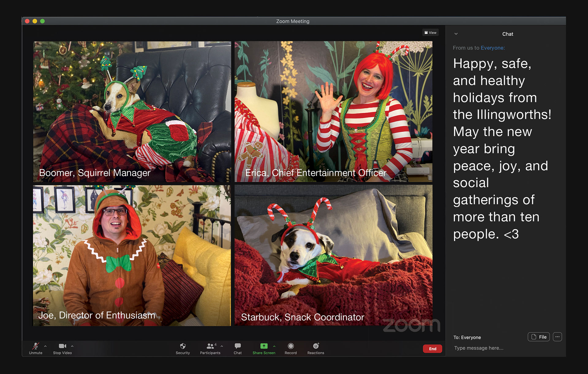Unmute the microphone
This screenshot has height=374, width=588.
[36, 346]
